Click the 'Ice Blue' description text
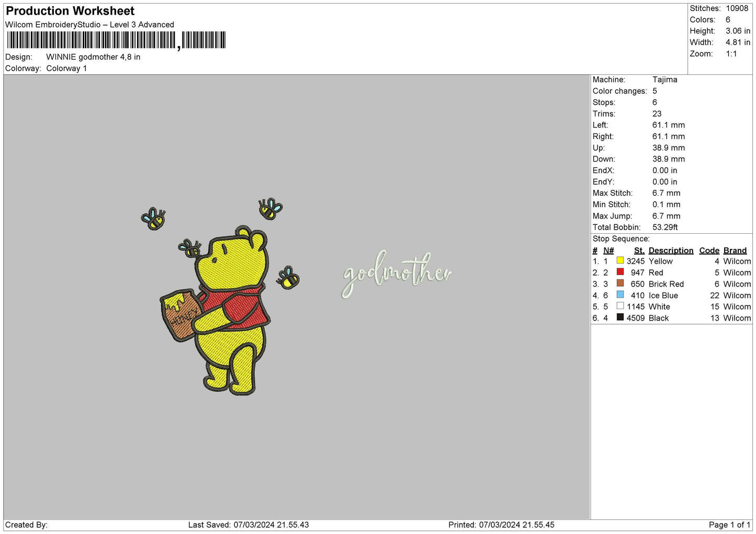Screen dimensions: 756x534 click(x=663, y=296)
